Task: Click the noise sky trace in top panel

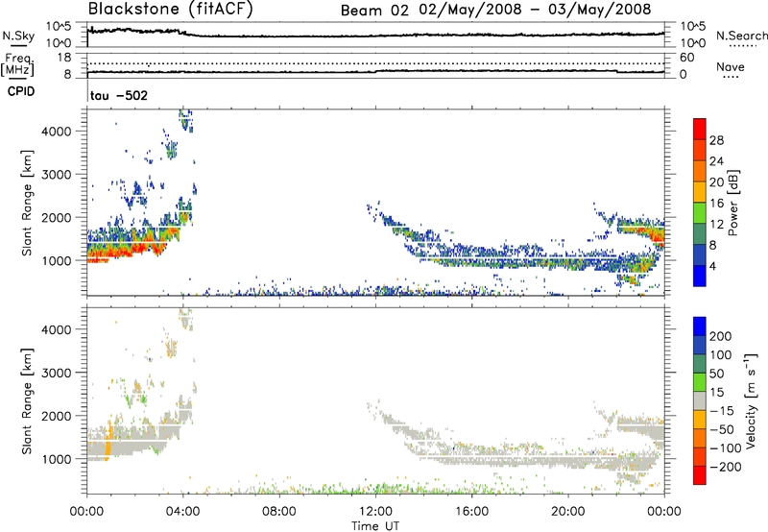Action: click(x=375, y=35)
